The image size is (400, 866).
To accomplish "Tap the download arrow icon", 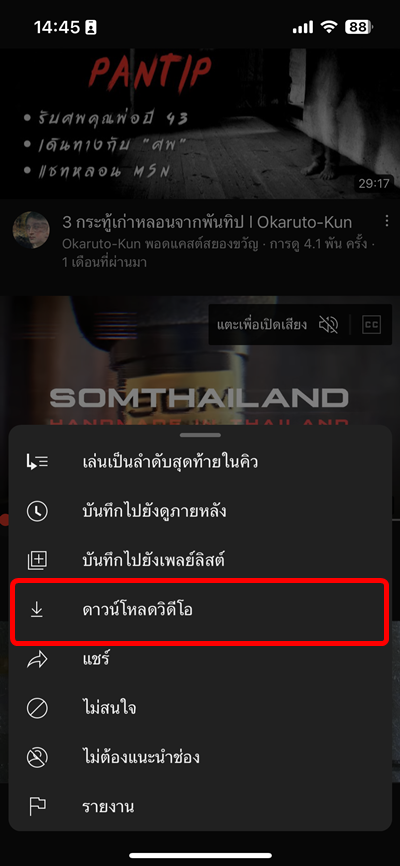I will pyautogui.click(x=37, y=610).
